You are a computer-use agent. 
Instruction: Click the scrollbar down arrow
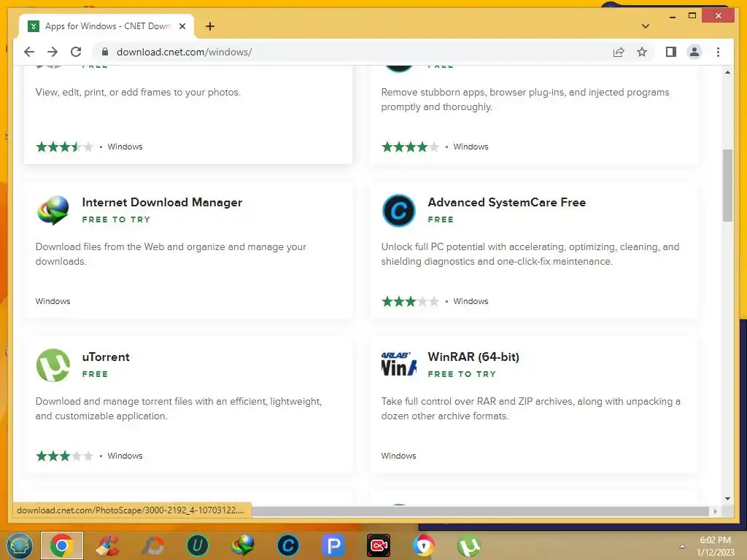(x=727, y=499)
